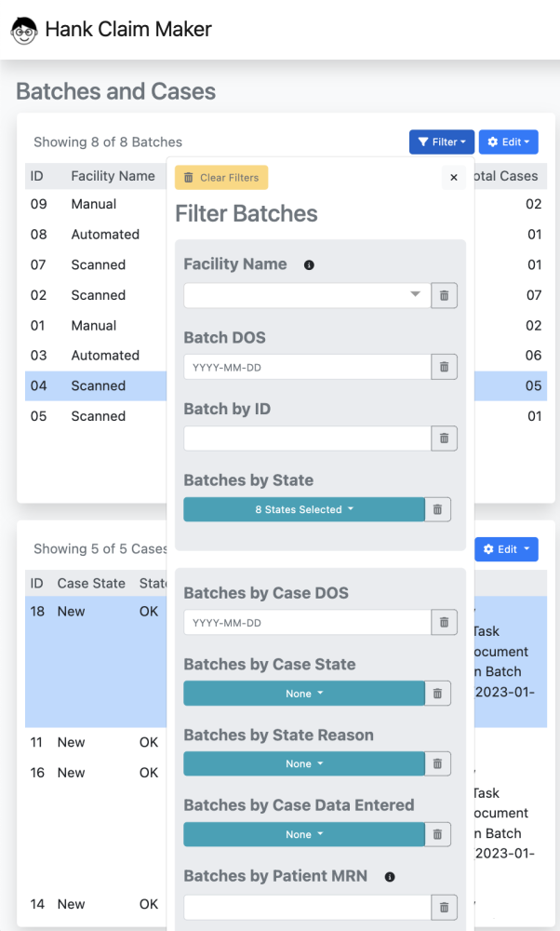
Task: Click the Clear Filters button
Action: (220, 177)
